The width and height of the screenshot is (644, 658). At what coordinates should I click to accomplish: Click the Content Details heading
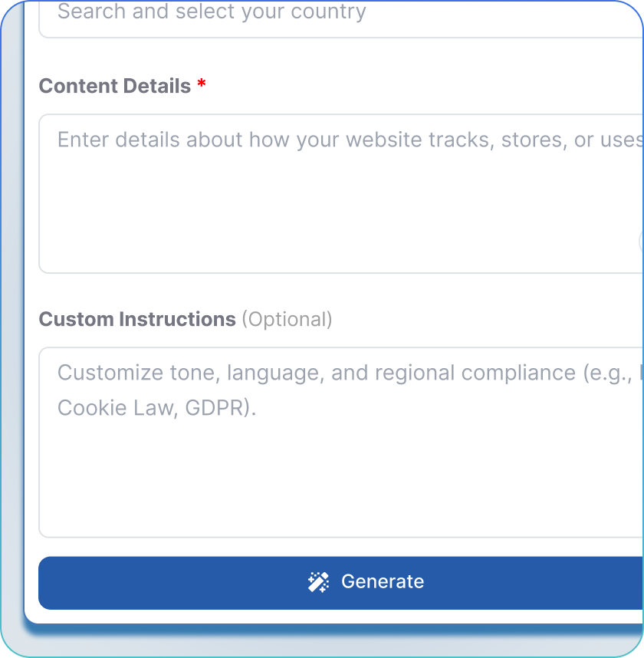(115, 85)
